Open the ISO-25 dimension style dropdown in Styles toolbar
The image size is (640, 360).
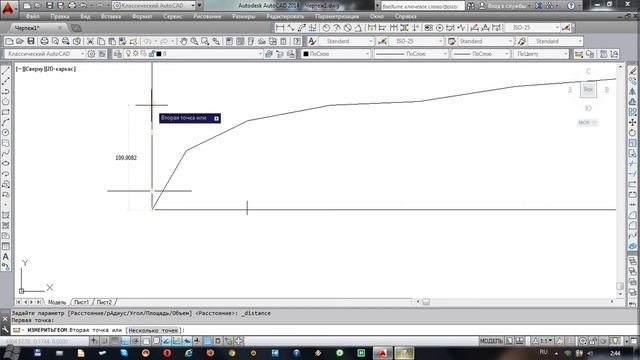(416, 41)
